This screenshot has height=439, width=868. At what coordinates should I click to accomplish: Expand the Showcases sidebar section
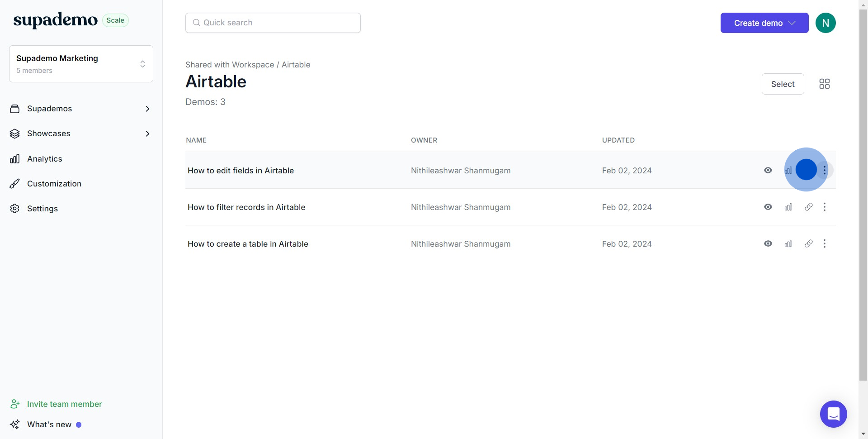point(147,134)
